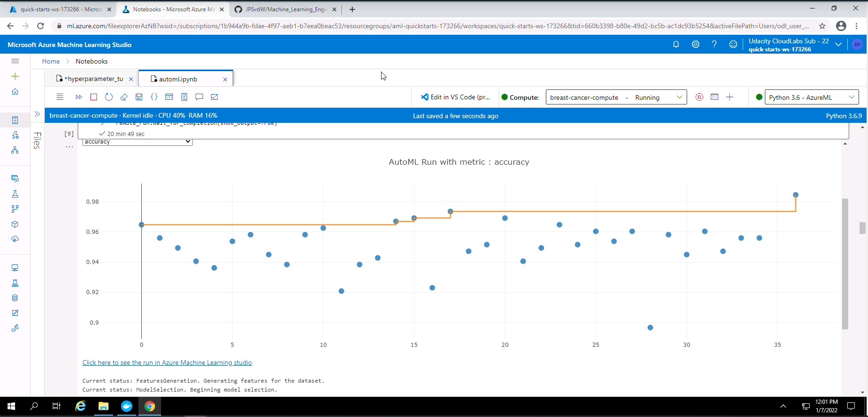
Task: Open the Designer sidebar icon
Action: point(15,150)
